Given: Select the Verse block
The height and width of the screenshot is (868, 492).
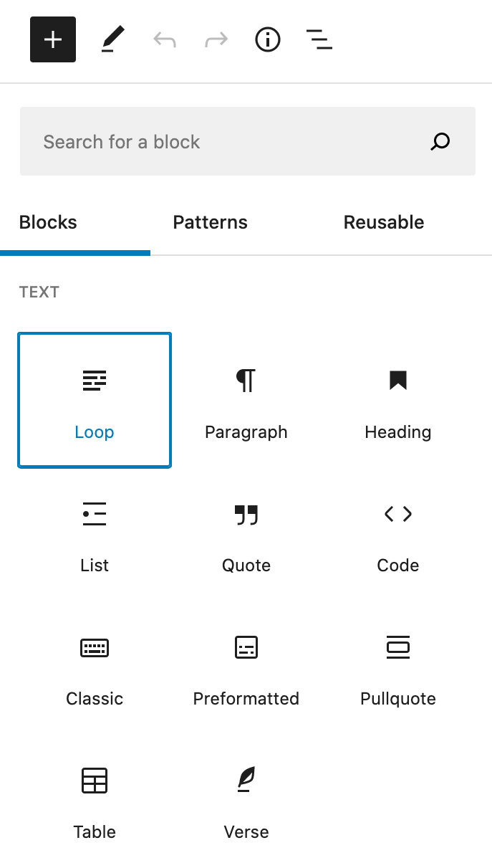Looking at the screenshot, I should 246,800.
